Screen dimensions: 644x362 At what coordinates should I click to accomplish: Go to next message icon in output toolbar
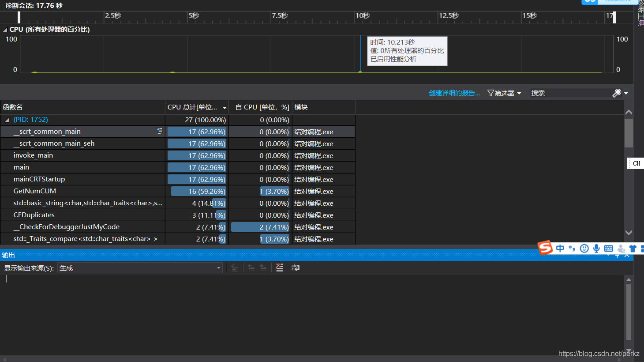click(x=263, y=268)
